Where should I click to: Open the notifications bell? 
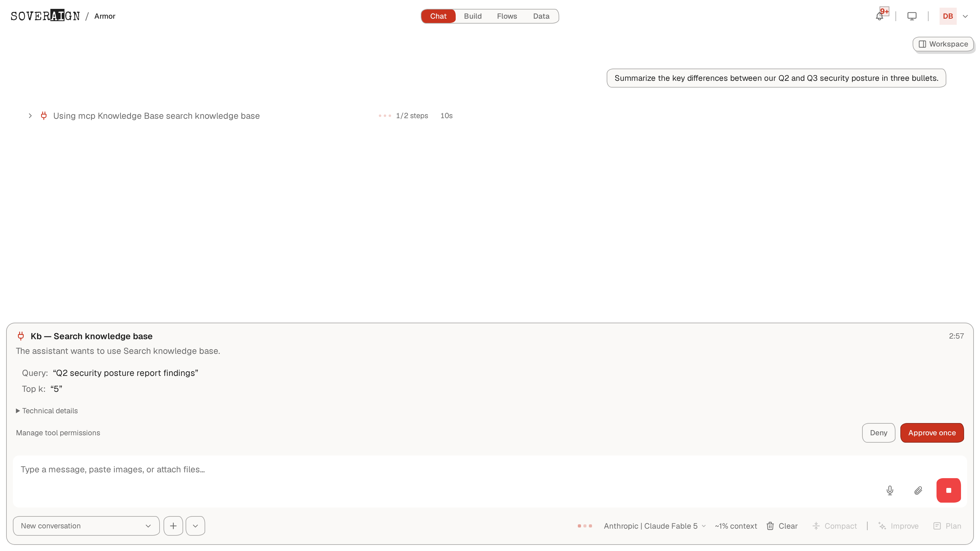(879, 16)
